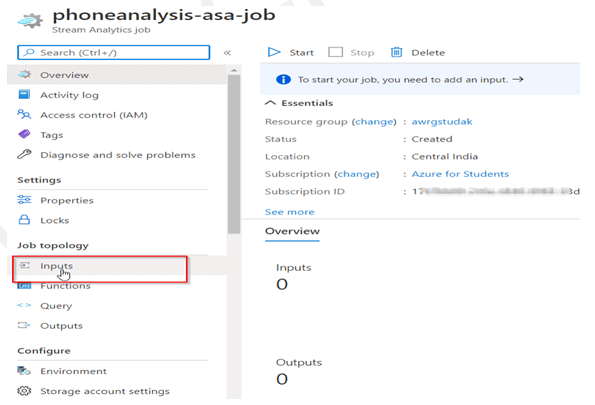
Task: Open the Activity log icon
Action: pos(24,94)
